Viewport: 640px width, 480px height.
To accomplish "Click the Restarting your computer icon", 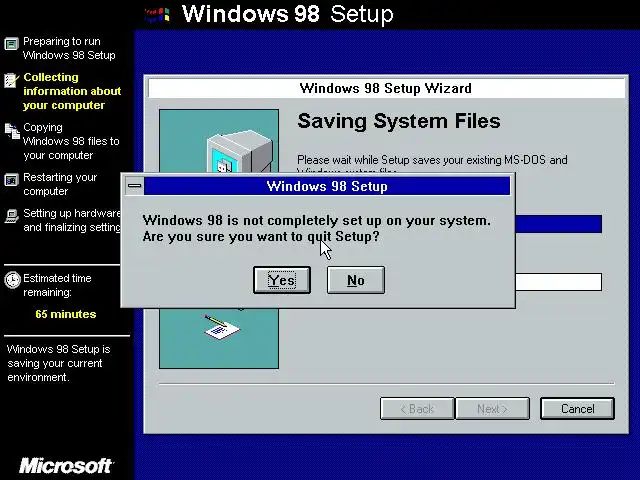I will coord(11,180).
